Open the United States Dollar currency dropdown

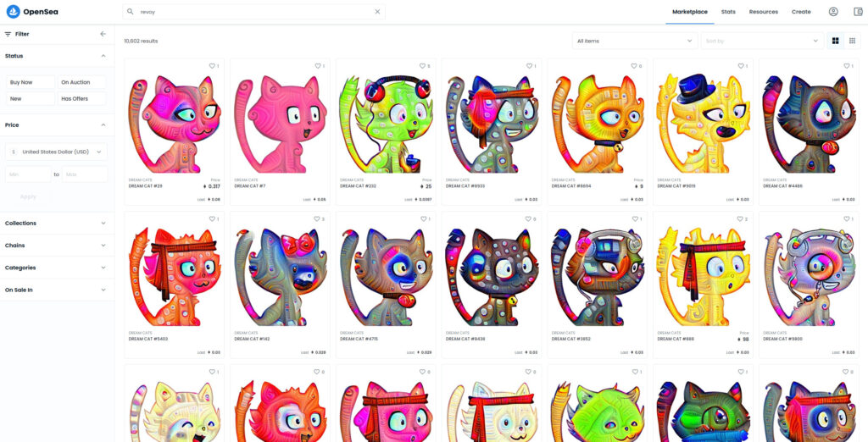pyautogui.click(x=57, y=152)
